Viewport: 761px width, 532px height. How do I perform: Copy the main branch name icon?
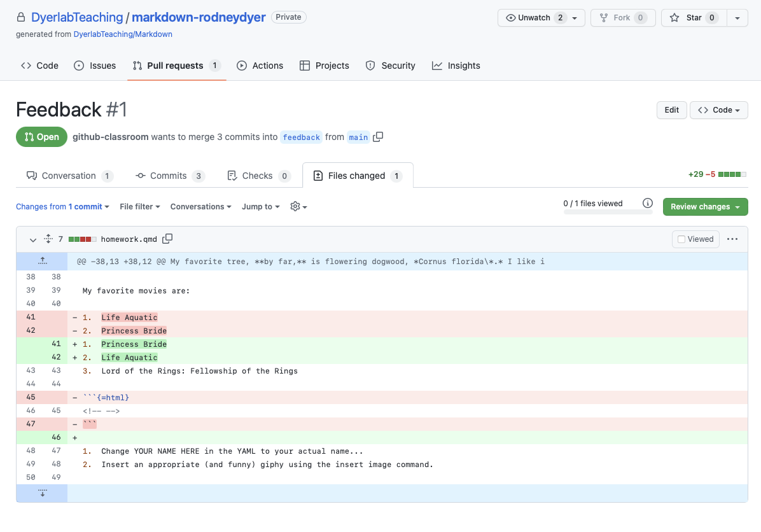378,137
